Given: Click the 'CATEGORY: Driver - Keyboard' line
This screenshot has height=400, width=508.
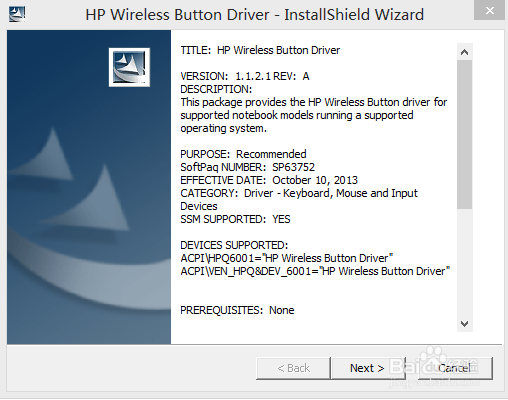Looking at the screenshot, I should coord(299,200).
